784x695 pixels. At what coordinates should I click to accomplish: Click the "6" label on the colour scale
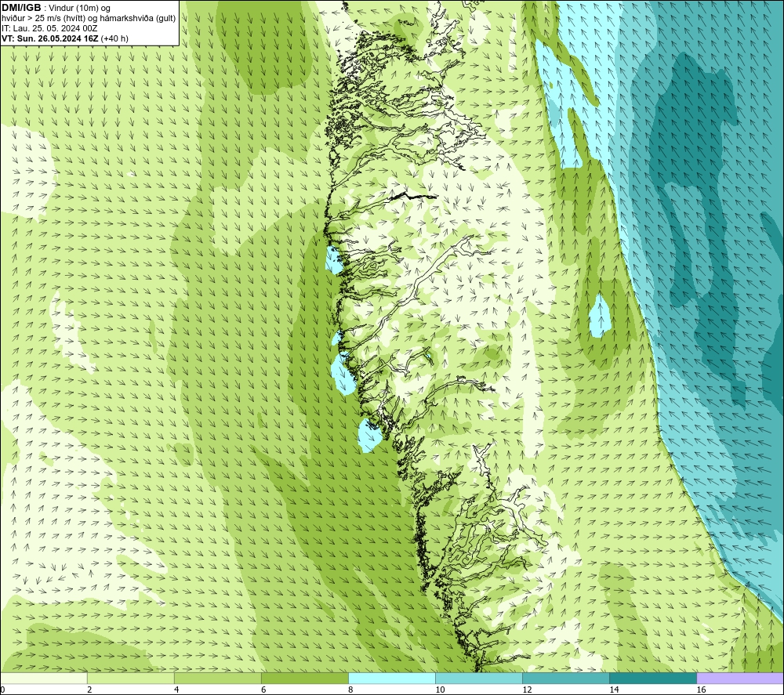pos(263,690)
